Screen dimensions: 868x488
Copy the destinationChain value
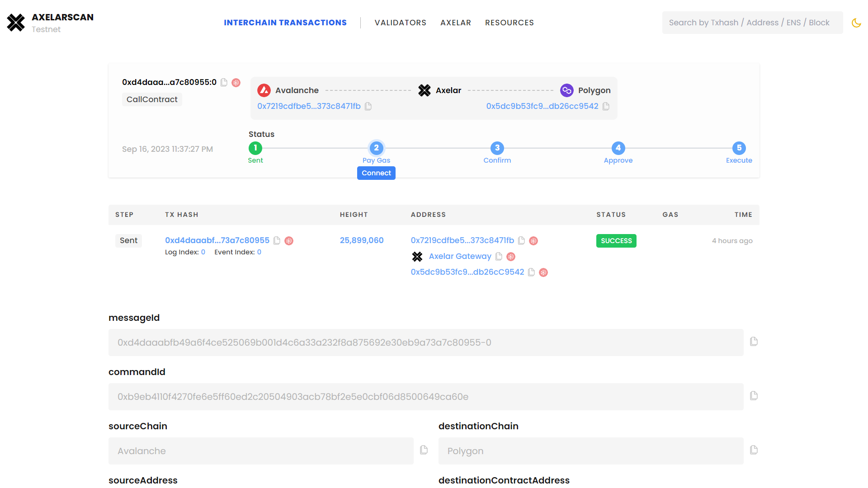(754, 450)
